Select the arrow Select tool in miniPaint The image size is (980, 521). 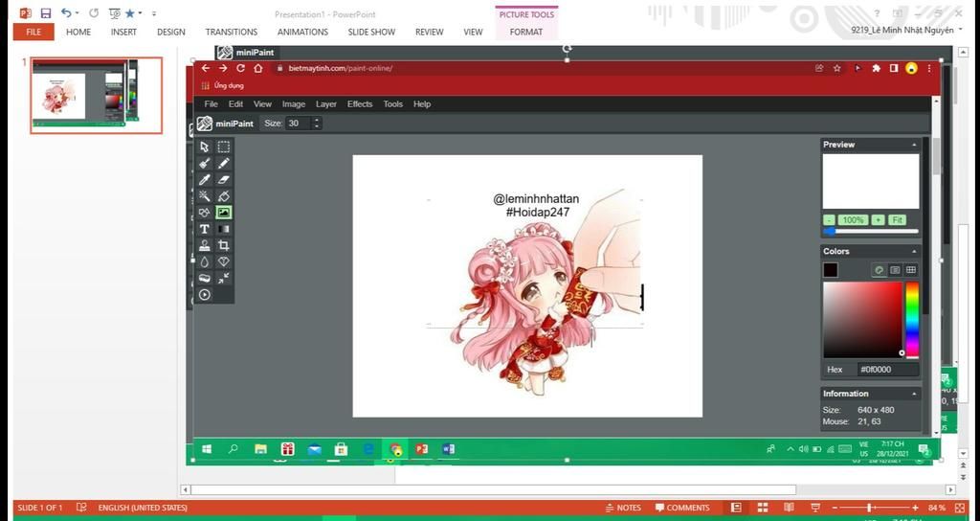[x=205, y=147]
